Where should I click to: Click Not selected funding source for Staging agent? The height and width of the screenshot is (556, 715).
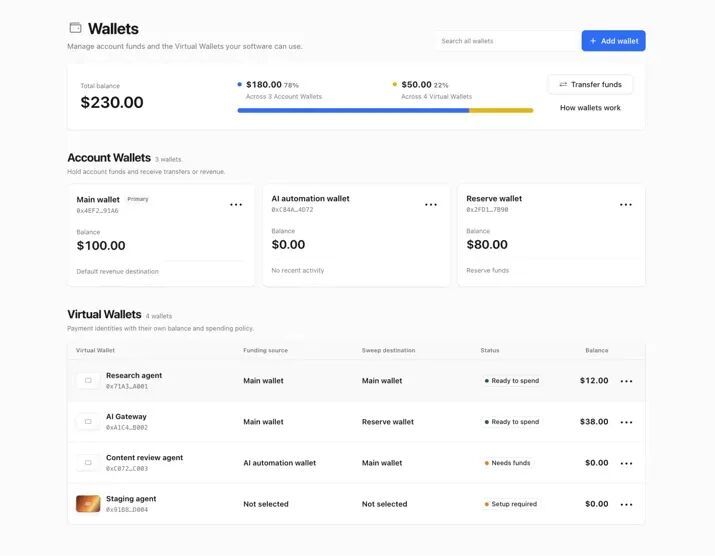tap(266, 504)
